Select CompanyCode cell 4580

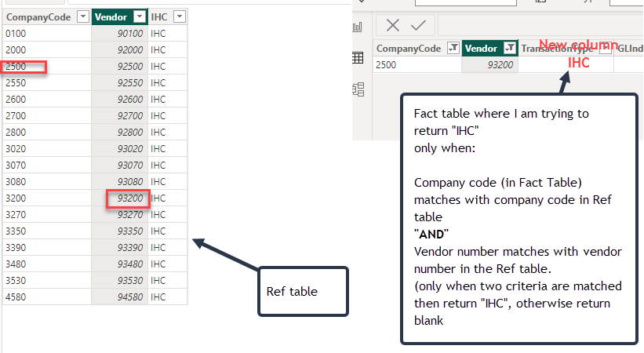pos(47,297)
